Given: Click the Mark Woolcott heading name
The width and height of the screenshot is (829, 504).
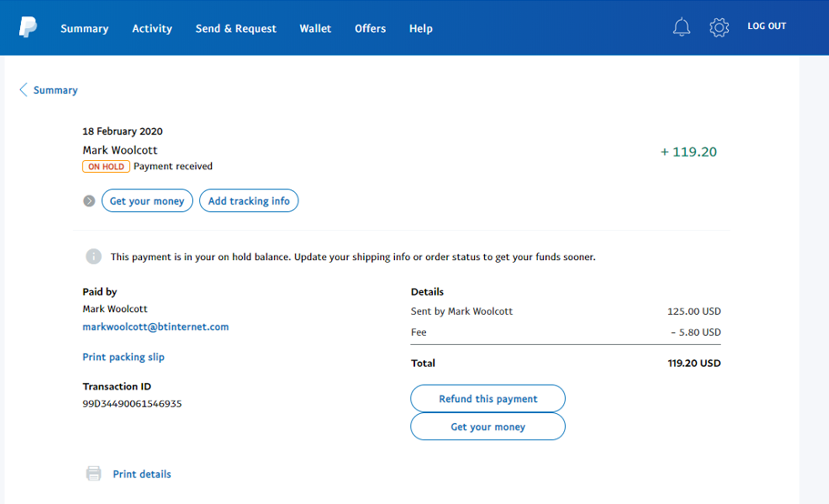Looking at the screenshot, I should [x=120, y=150].
